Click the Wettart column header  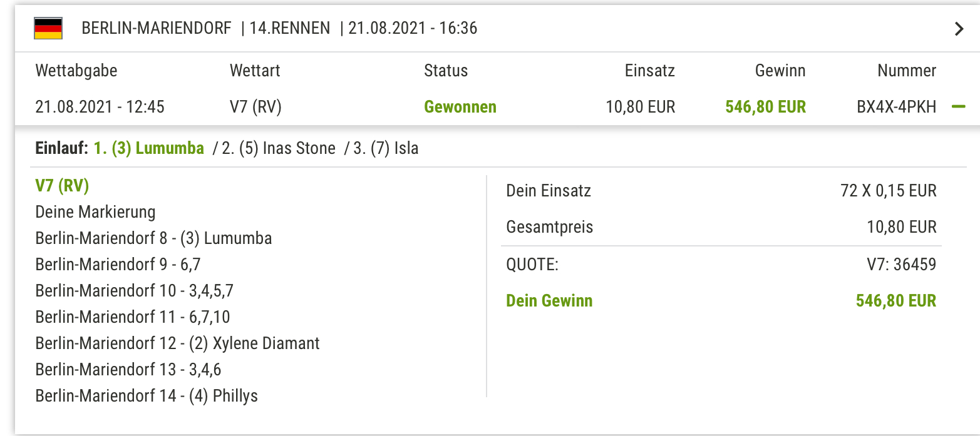click(255, 71)
